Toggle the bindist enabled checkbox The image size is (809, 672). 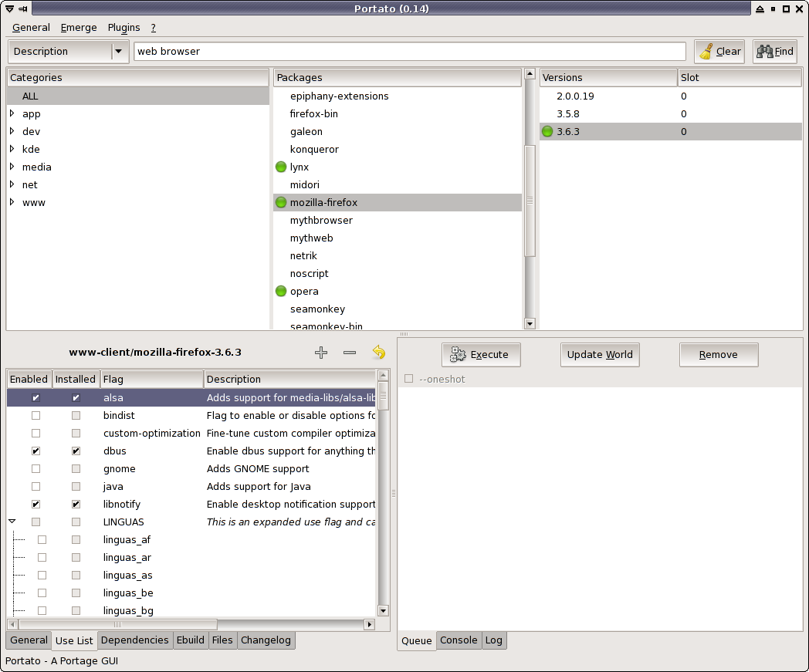tap(36, 416)
